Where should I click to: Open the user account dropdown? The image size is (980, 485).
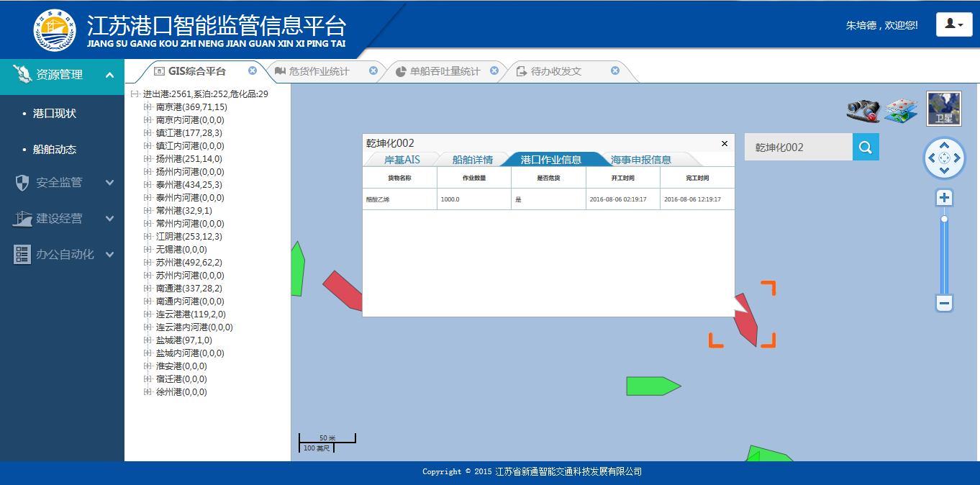click(954, 24)
